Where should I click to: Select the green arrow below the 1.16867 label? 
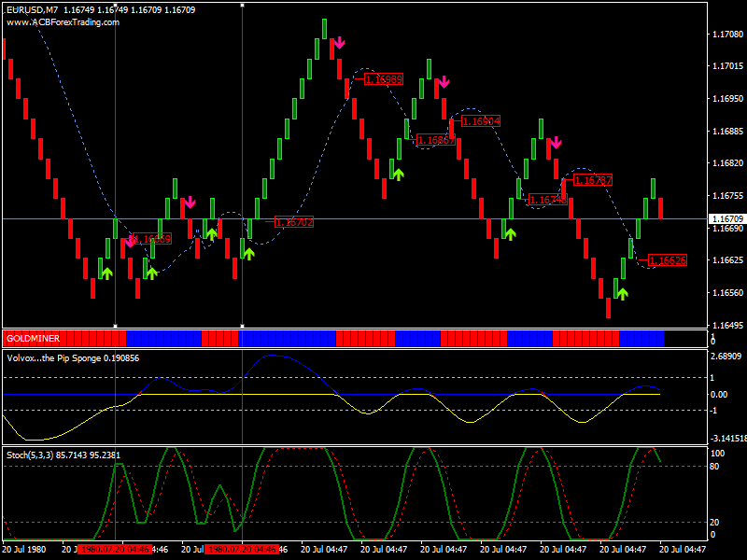click(398, 173)
